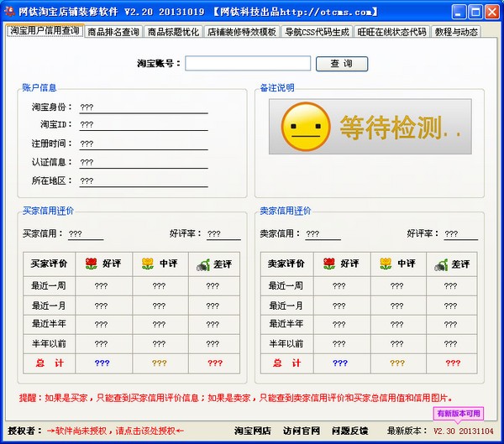Click yellow flower icon in 卖家评价 table
This screenshot has width=504, height=444.
point(386,264)
